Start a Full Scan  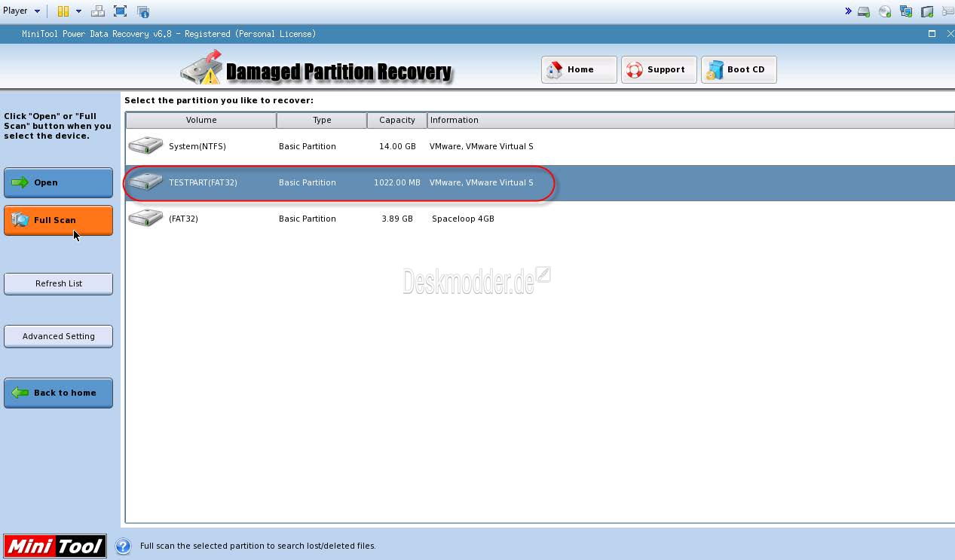58,220
